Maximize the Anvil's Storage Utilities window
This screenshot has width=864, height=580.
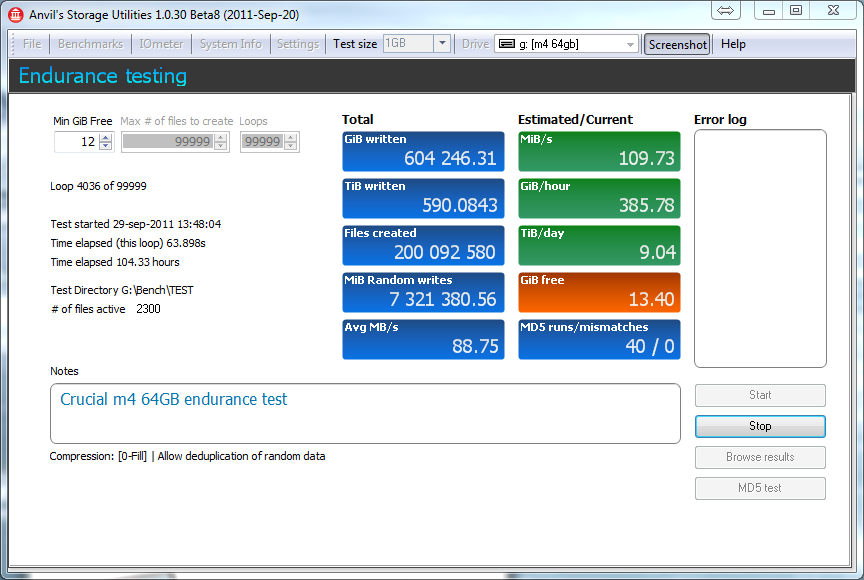click(796, 10)
